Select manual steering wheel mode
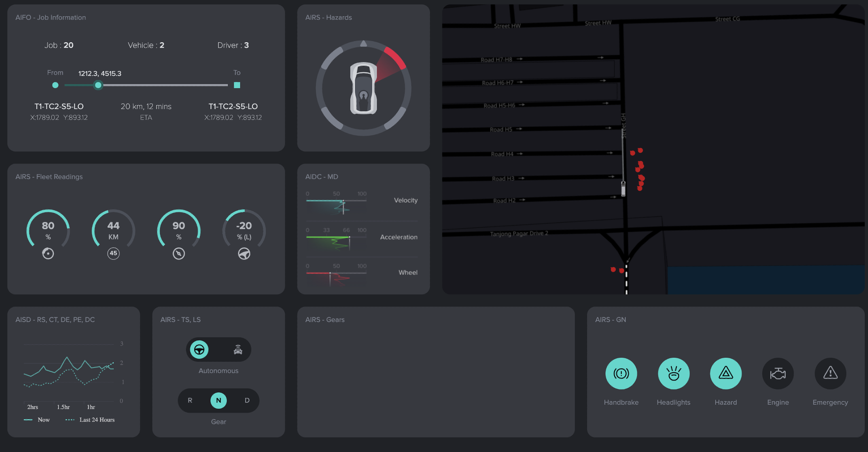Screen dimensions: 868x452 pos(199,349)
